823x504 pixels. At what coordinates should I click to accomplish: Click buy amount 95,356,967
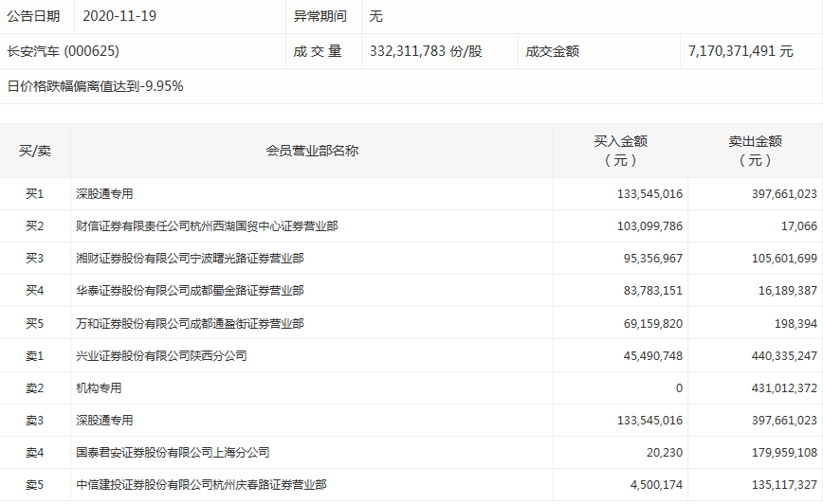click(x=653, y=259)
